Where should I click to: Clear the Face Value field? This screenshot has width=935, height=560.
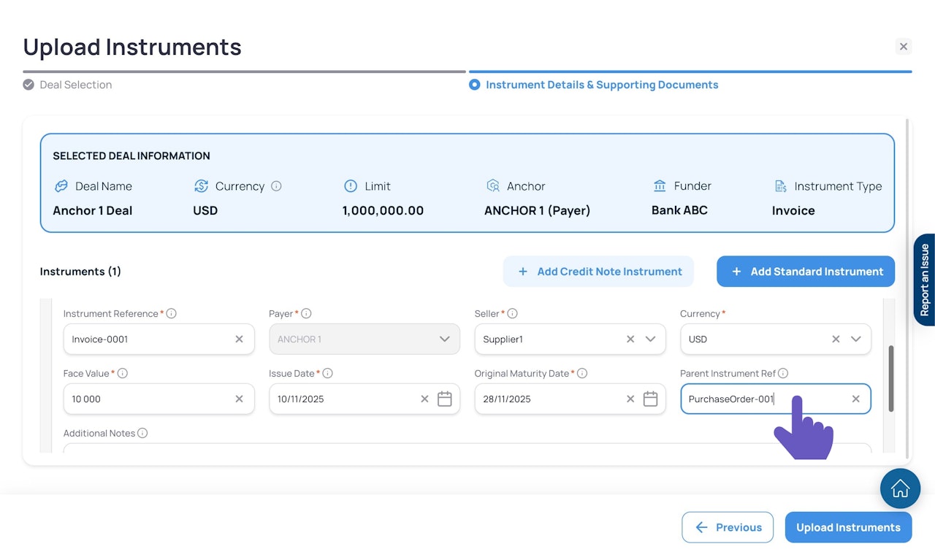(x=239, y=399)
